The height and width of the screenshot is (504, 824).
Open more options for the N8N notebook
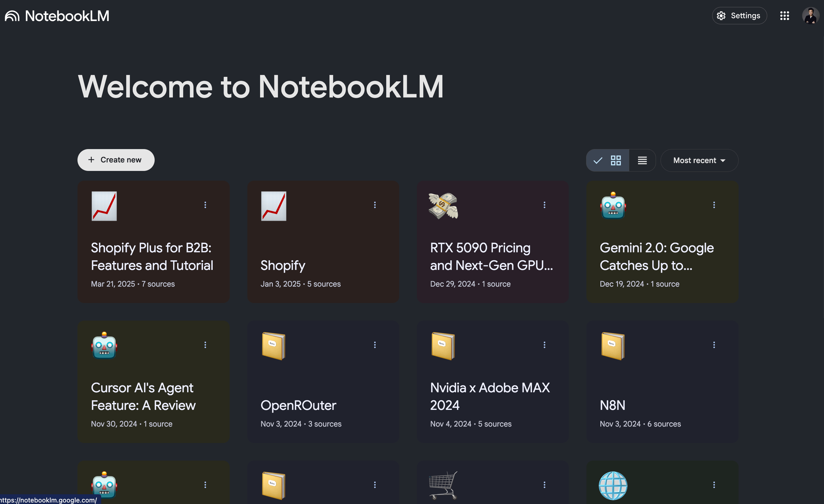714,345
